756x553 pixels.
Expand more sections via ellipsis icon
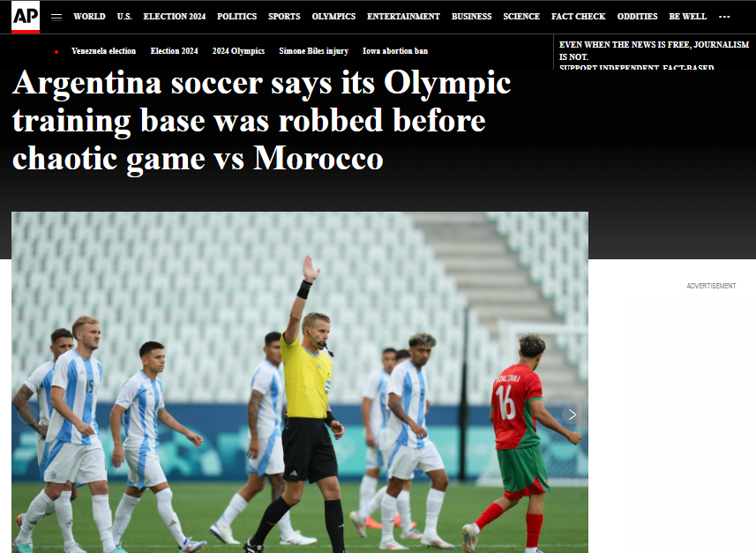click(x=724, y=17)
